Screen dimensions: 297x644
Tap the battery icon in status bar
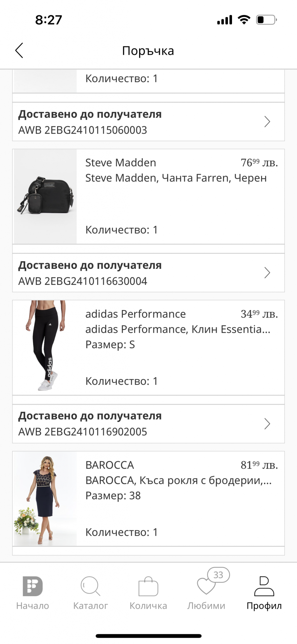(x=266, y=20)
